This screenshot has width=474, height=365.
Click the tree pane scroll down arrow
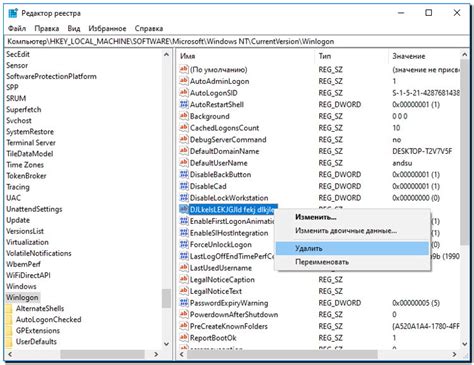click(x=166, y=344)
